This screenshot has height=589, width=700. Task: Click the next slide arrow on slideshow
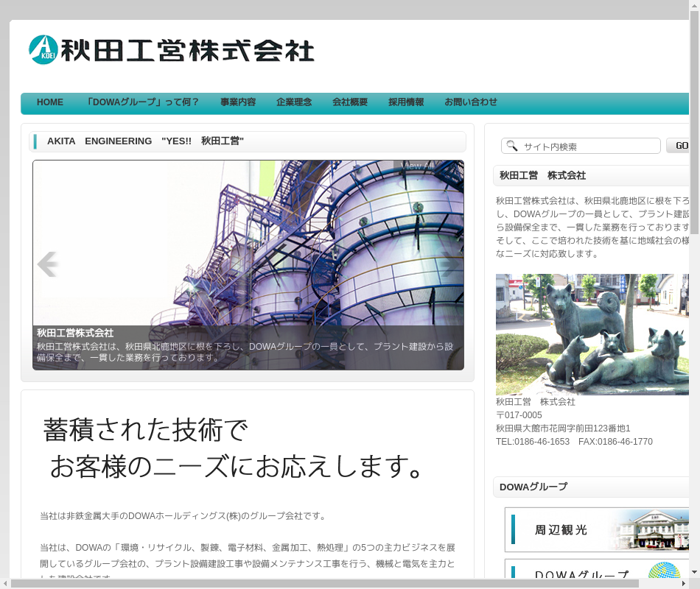click(449, 264)
